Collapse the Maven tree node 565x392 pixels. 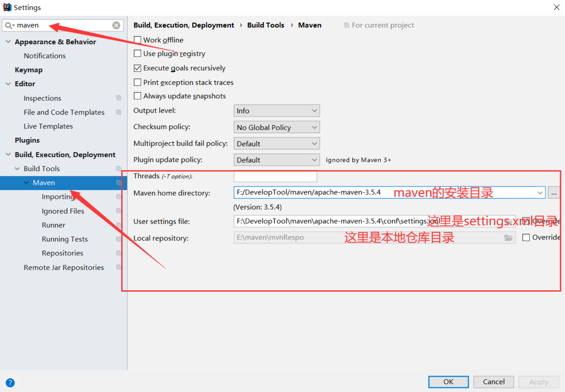(26, 182)
